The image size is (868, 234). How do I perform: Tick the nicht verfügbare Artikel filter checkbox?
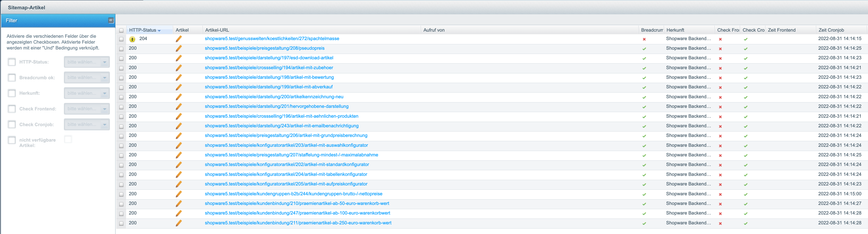click(x=12, y=140)
